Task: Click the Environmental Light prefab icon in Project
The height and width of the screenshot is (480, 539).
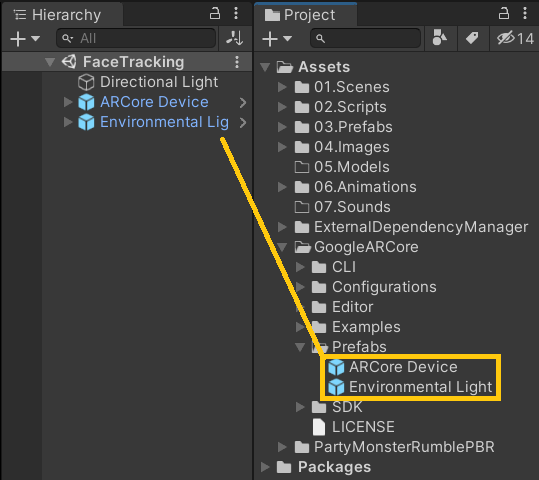Action: (336, 387)
